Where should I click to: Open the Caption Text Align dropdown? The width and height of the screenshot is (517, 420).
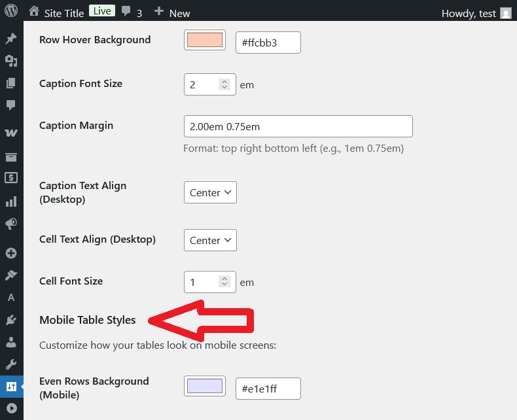(x=210, y=192)
